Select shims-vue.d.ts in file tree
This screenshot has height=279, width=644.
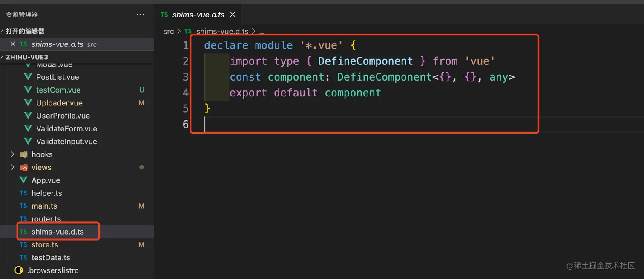[x=57, y=232]
